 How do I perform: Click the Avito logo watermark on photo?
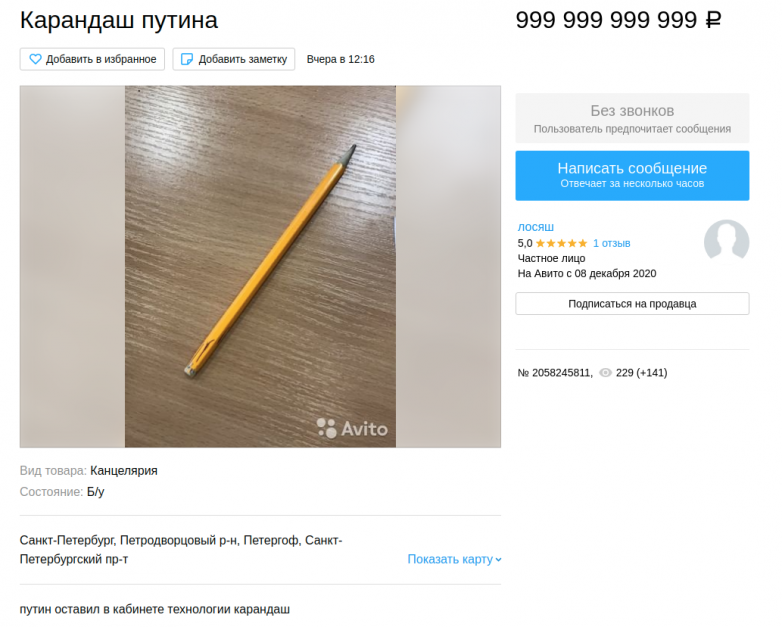tap(352, 428)
